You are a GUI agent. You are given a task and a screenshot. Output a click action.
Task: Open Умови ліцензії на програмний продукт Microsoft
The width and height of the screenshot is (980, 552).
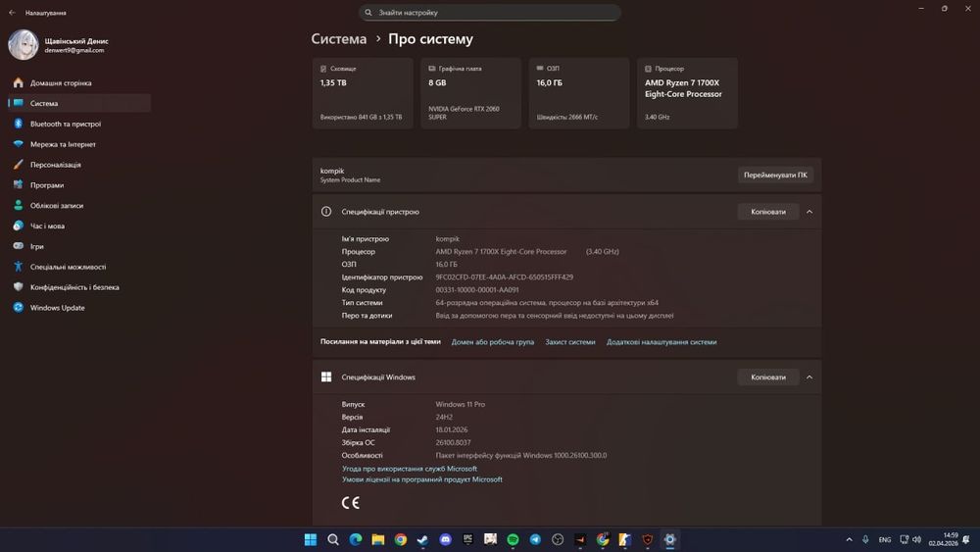pos(421,479)
